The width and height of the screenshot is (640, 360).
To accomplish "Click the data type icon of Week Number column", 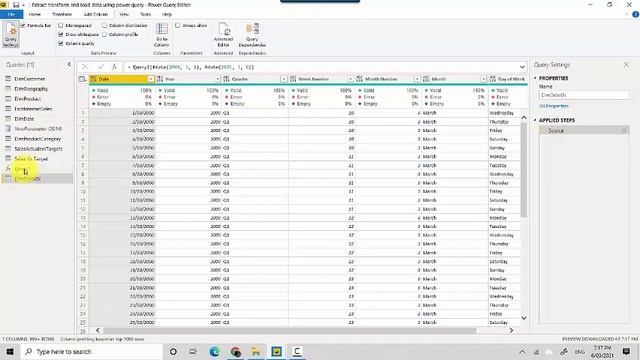I will (293, 79).
